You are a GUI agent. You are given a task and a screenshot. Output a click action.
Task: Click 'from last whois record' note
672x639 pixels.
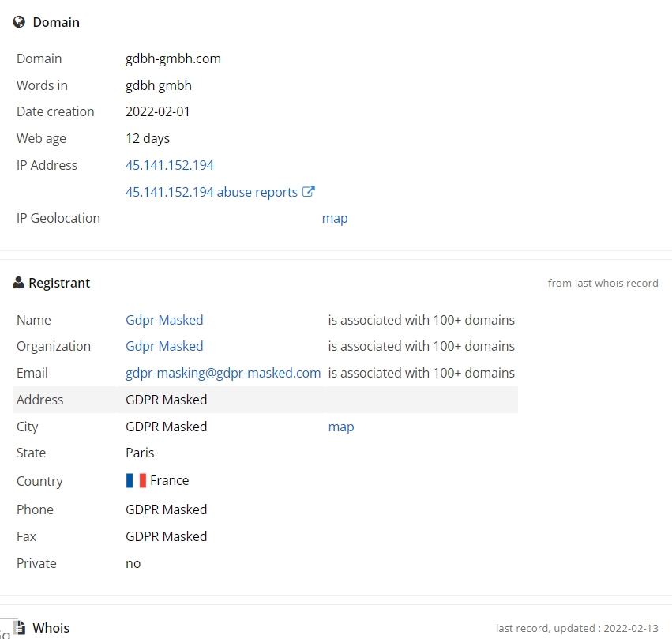pyautogui.click(x=603, y=283)
